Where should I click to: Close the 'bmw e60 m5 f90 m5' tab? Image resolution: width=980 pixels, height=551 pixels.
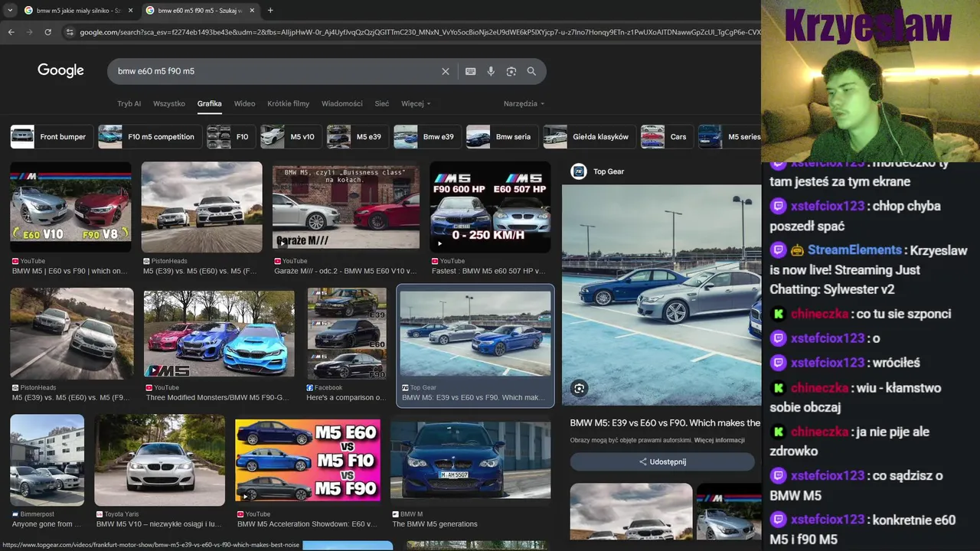point(252,11)
